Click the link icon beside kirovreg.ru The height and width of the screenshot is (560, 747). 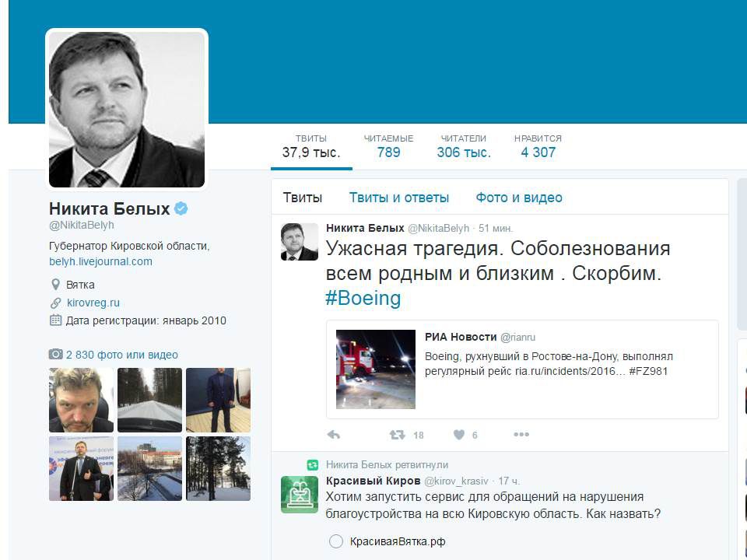coord(56,303)
